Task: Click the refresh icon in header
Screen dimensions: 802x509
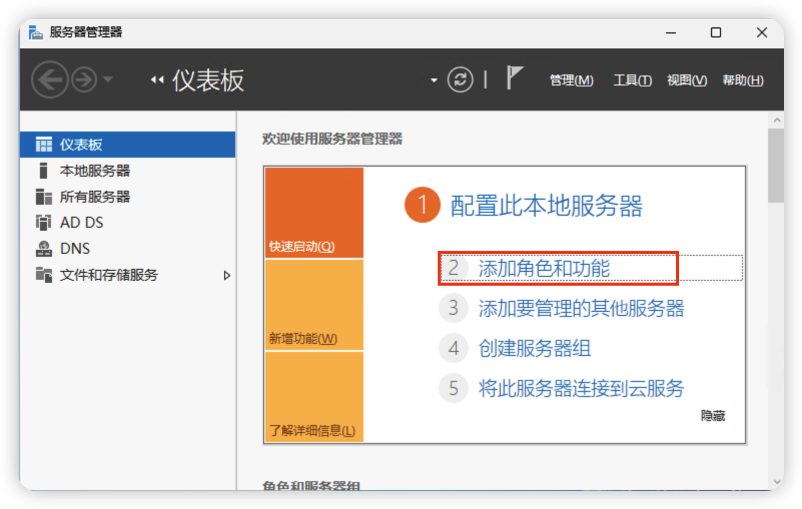Action: pyautogui.click(x=460, y=80)
